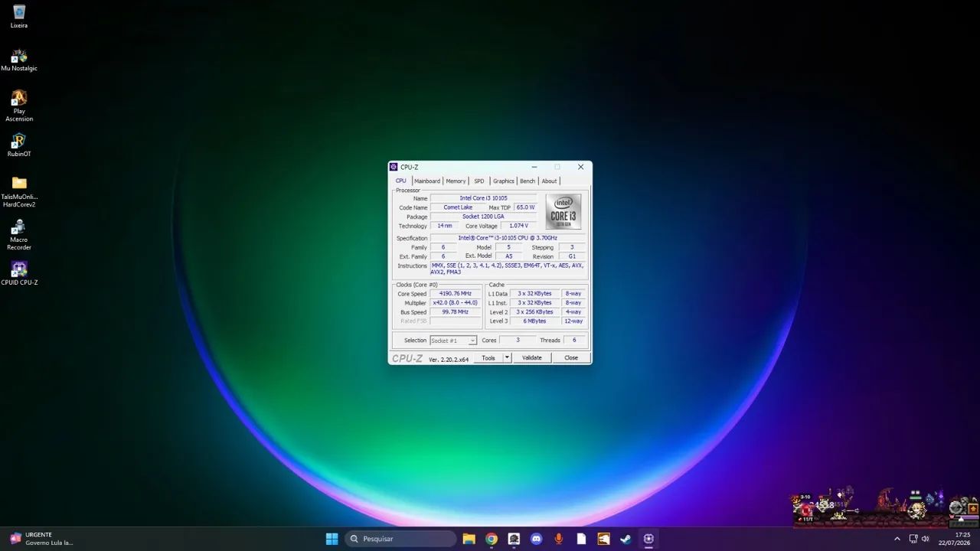The height and width of the screenshot is (551, 980).
Task: Select the RubinOT desktop shortcut
Action: 19,145
